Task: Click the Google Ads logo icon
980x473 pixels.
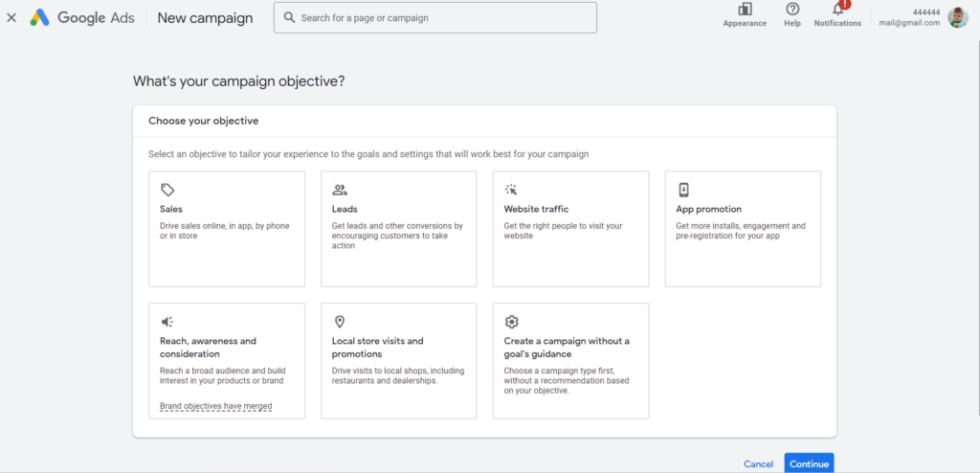Action: tap(39, 17)
